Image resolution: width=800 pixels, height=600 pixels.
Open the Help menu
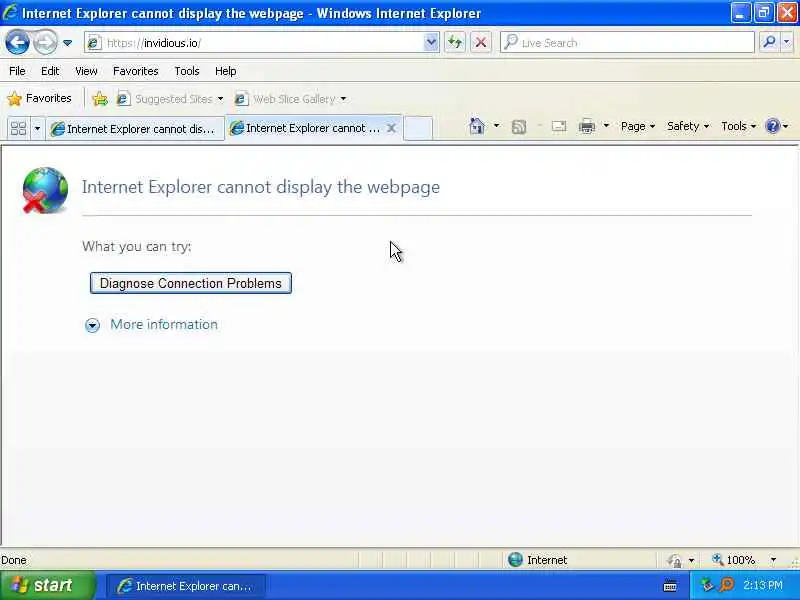pyautogui.click(x=225, y=71)
